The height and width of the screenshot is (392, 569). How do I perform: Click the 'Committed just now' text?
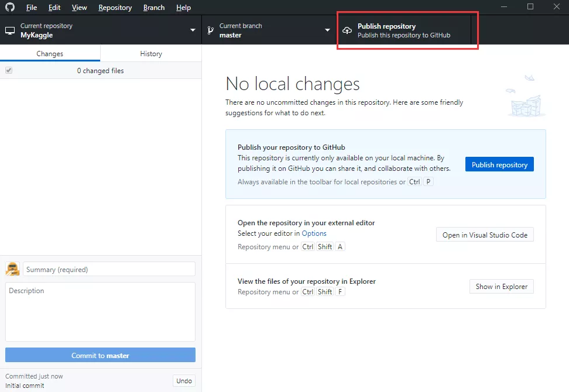34,376
